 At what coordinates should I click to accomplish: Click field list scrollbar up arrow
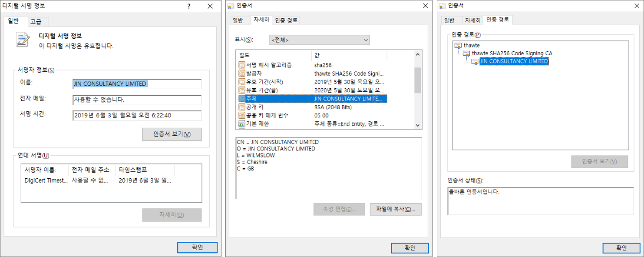[418, 55]
